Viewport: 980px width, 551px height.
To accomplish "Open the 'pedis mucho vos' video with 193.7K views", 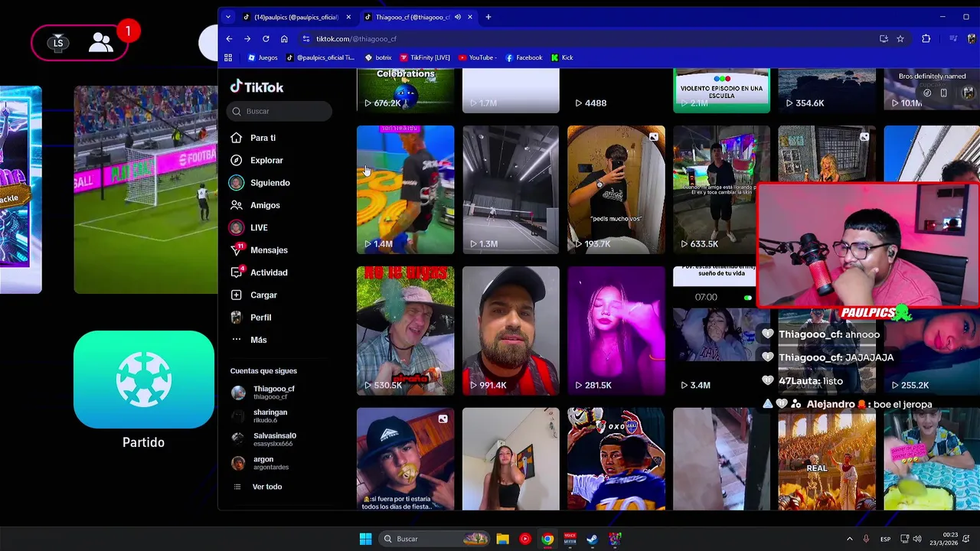I will 616,190.
